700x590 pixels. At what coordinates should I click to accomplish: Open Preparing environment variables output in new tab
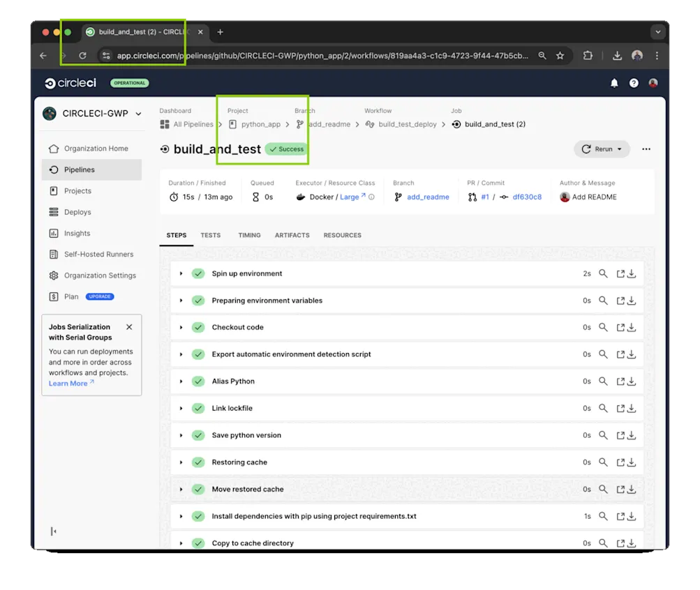coord(620,301)
